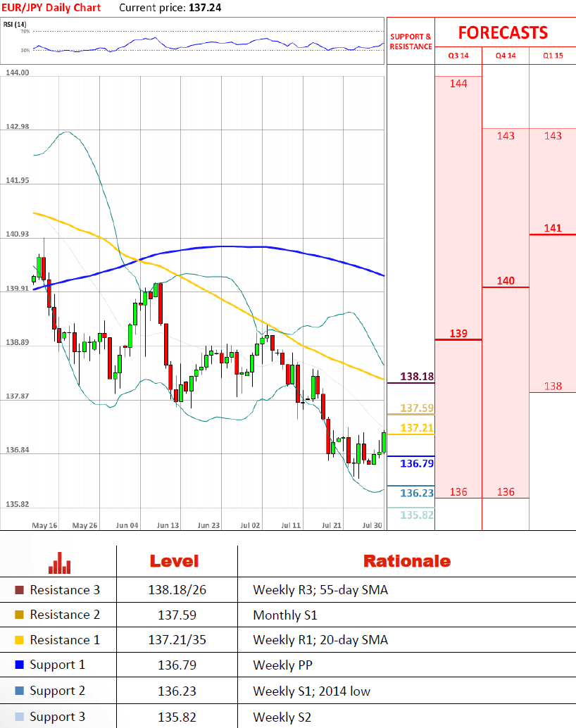Click the EUR/JPY Daily Chart title
576x728 pixels.
[51, 8]
